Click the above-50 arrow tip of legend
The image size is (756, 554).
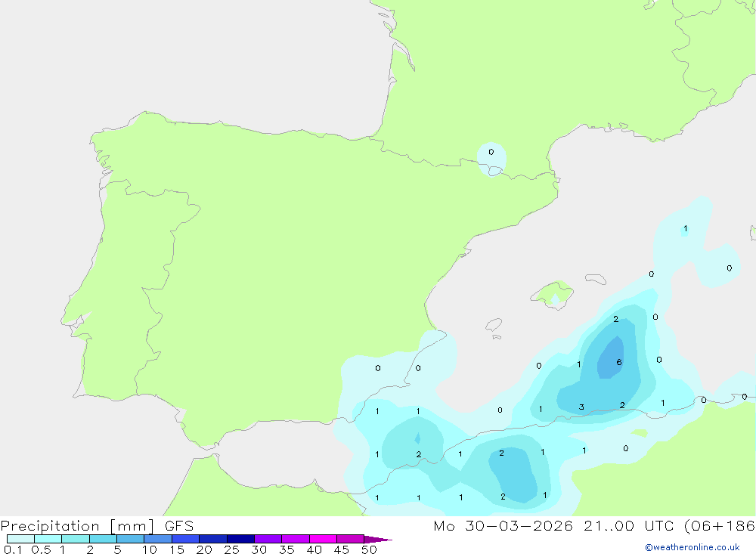pyautogui.click(x=378, y=539)
